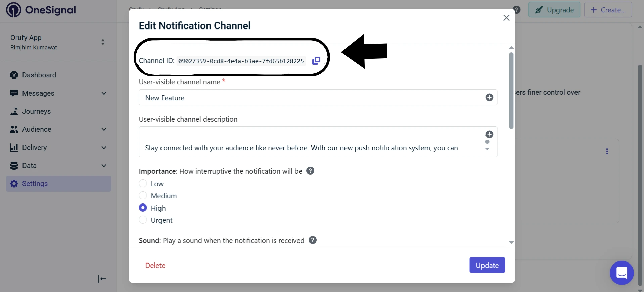Viewport: 644px width, 292px height.
Task: Select the Channel ID value text
Action: pos(241,61)
